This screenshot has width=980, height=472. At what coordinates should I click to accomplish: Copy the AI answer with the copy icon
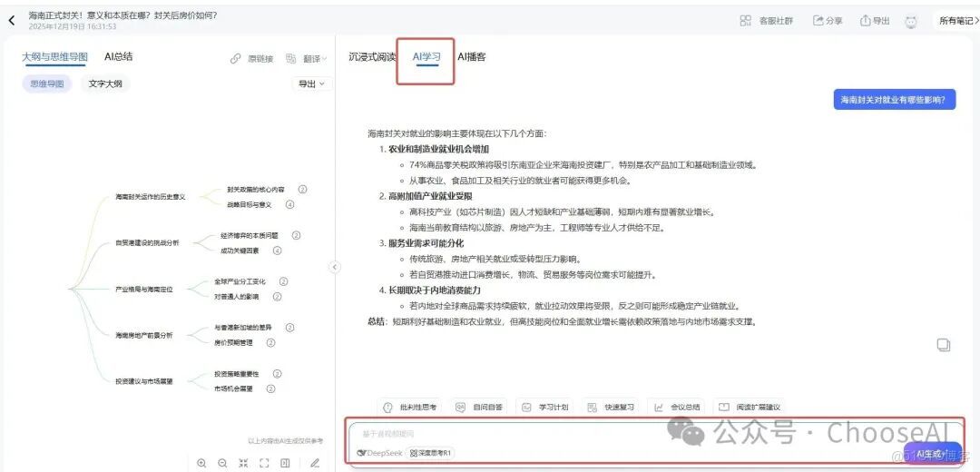[x=943, y=344]
